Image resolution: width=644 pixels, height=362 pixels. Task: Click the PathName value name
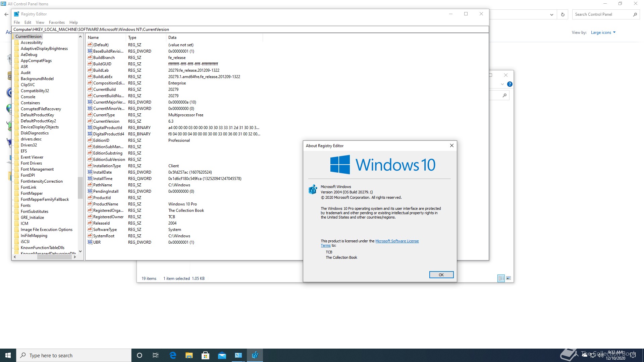(103, 185)
